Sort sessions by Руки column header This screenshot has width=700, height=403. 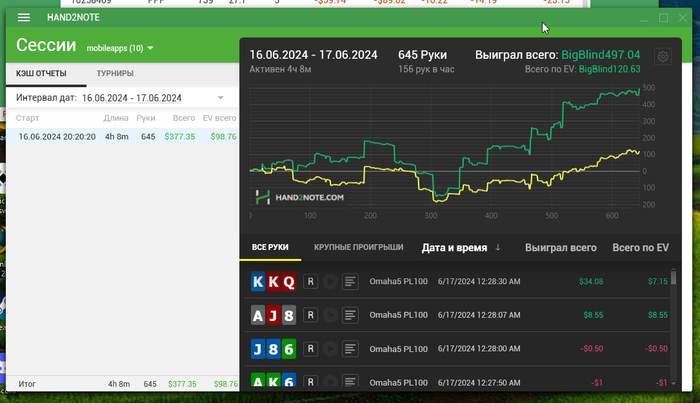click(146, 118)
